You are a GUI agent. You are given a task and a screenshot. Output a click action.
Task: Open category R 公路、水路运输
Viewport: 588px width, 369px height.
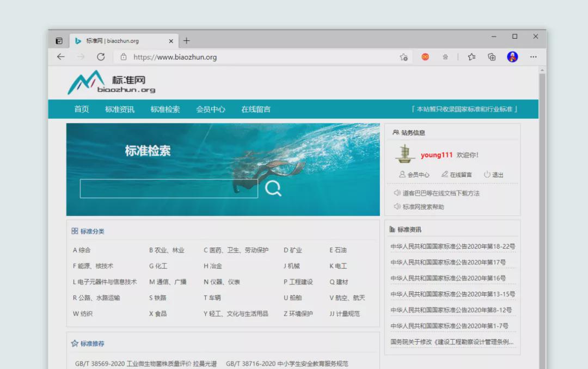click(x=96, y=298)
